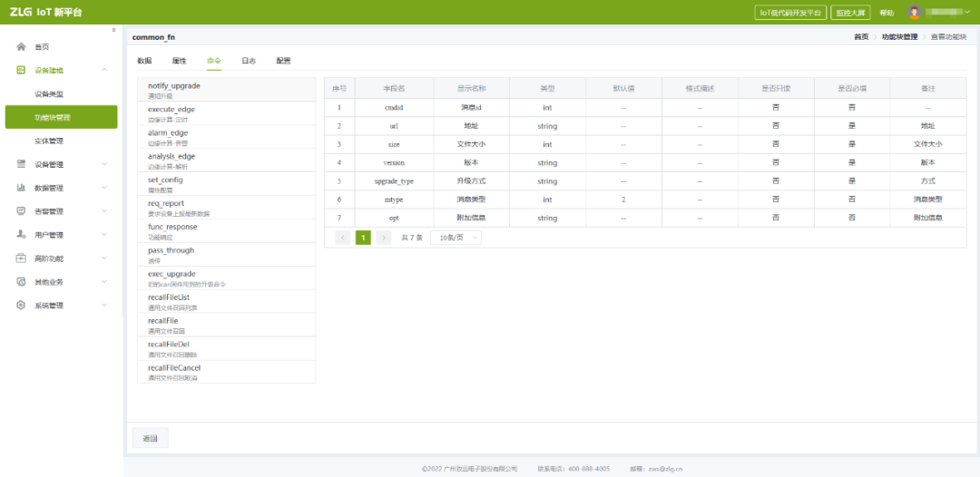Expand the 设备管理 menu chevron
The image size is (980, 477).
(x=103, y=164)
